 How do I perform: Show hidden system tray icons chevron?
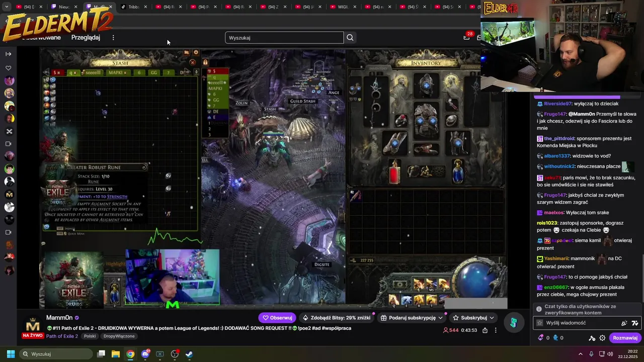pos(581,354)
